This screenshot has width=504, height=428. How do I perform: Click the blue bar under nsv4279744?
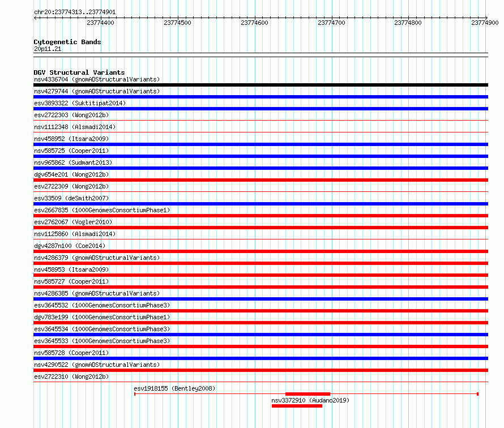click(x=260, y=97)
